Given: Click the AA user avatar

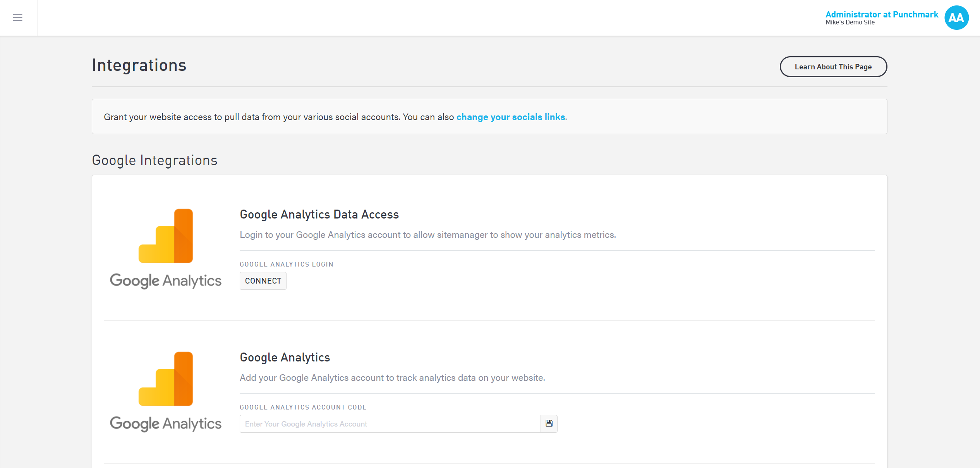Looking at the screenshot, I should pyautogui.click(x=956, y=17).
